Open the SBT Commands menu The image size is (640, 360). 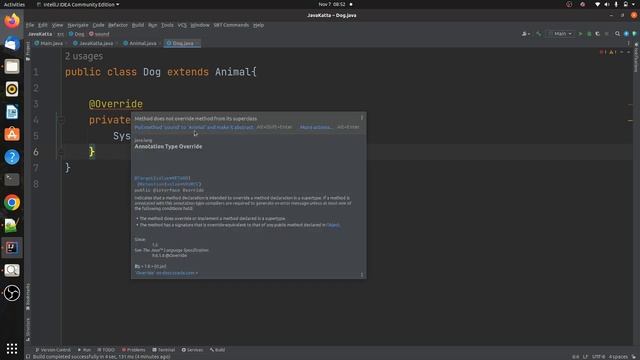tap(231, 25)
